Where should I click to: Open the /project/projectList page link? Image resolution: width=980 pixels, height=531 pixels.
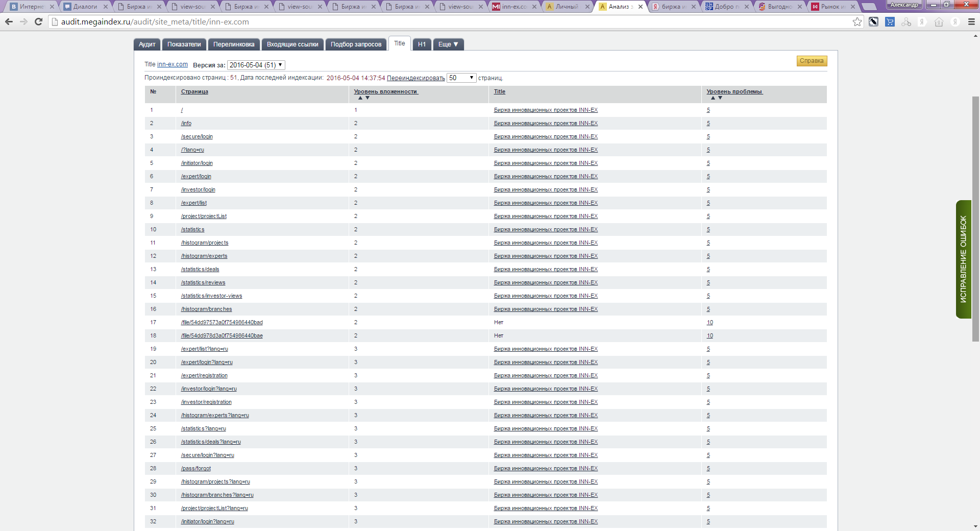pyautogui.click(x=204, y=216)
